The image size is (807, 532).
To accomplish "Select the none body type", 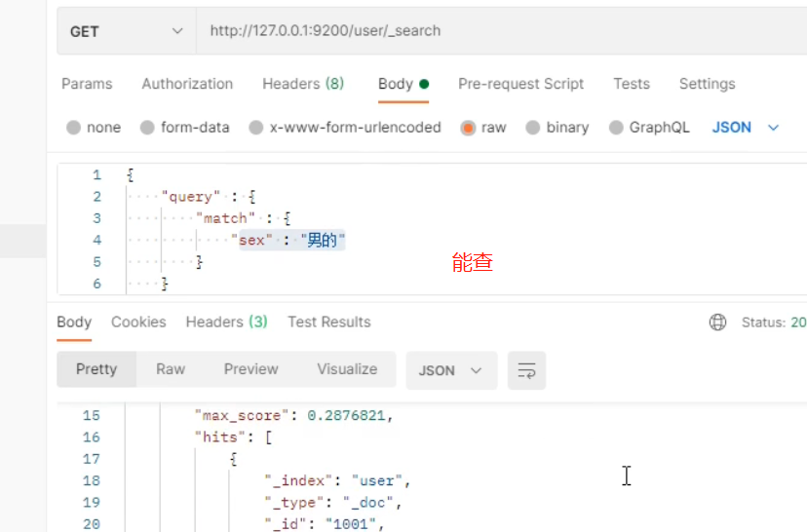I will point(94,128).
